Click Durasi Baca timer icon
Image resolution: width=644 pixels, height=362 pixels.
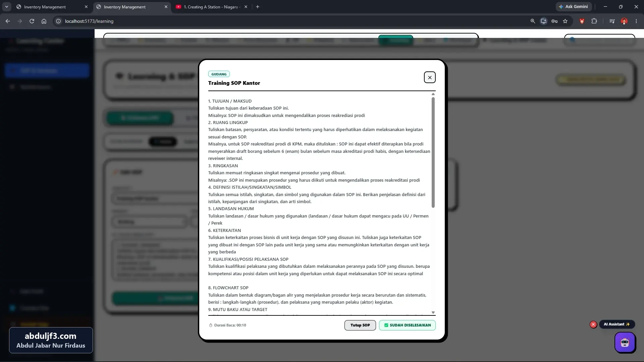[x=211, y=325]
